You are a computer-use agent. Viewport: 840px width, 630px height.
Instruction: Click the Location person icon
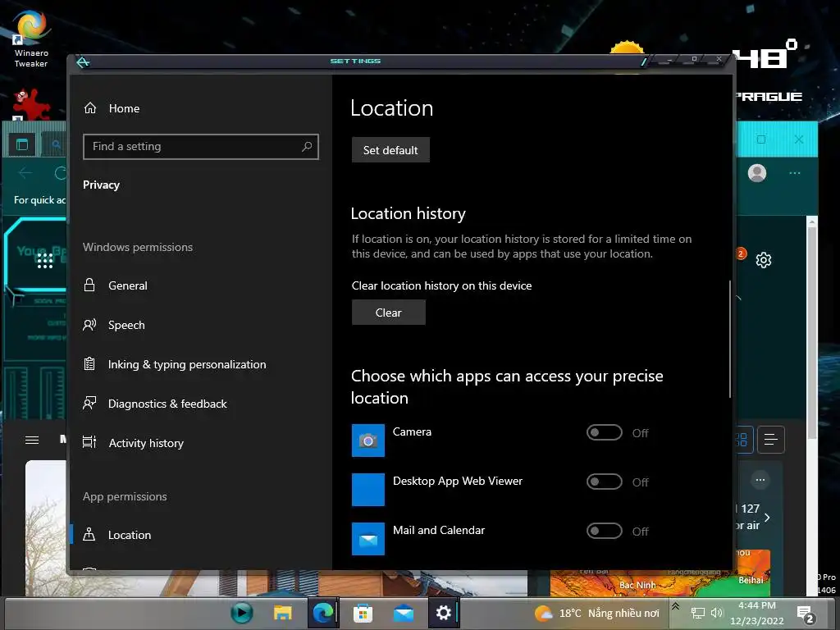tap(89, 534)
